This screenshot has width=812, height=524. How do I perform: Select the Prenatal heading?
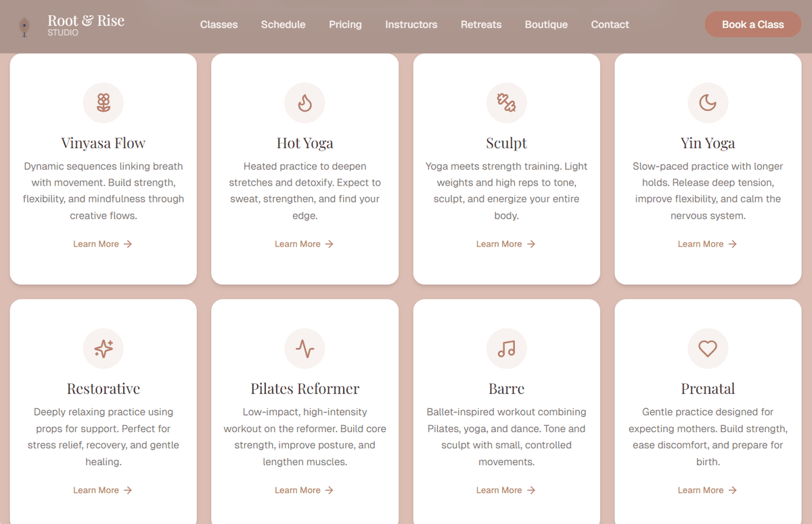point(708,389)
